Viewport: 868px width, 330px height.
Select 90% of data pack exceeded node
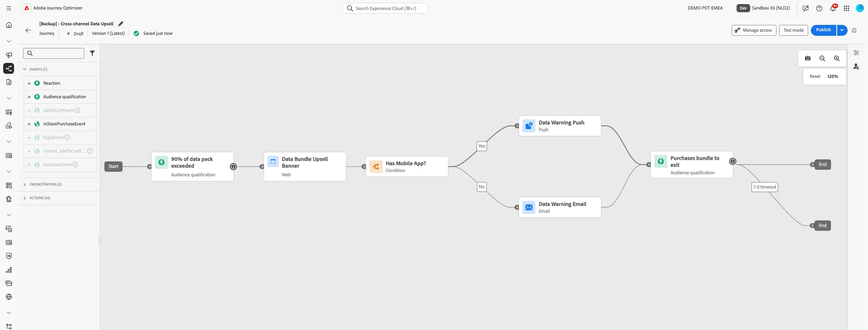(193, 167)
